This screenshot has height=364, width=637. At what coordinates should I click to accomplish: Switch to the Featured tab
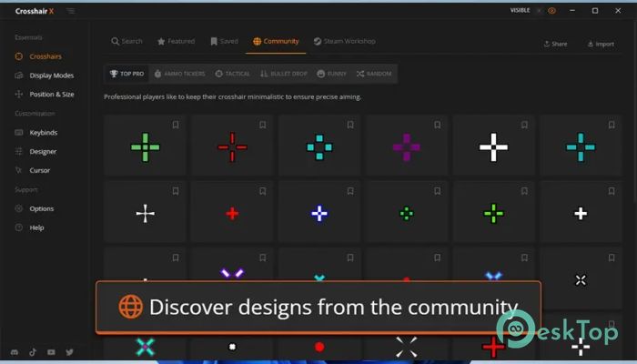pos(176,42)
